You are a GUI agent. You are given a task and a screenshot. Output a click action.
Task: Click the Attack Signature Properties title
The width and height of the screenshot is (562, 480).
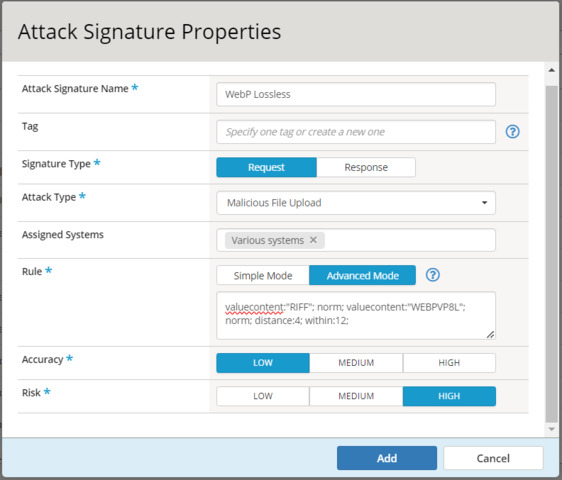(149, 32)
